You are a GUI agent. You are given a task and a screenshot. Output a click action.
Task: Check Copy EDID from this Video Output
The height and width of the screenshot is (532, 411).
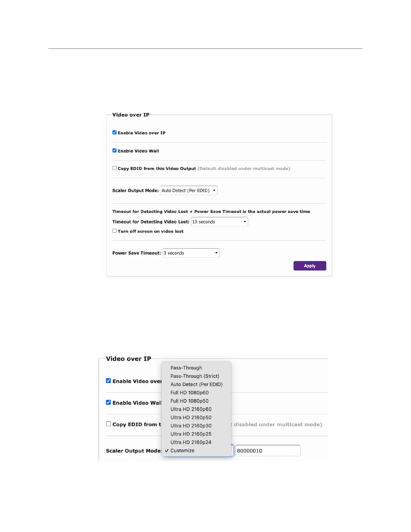point(115,168)
